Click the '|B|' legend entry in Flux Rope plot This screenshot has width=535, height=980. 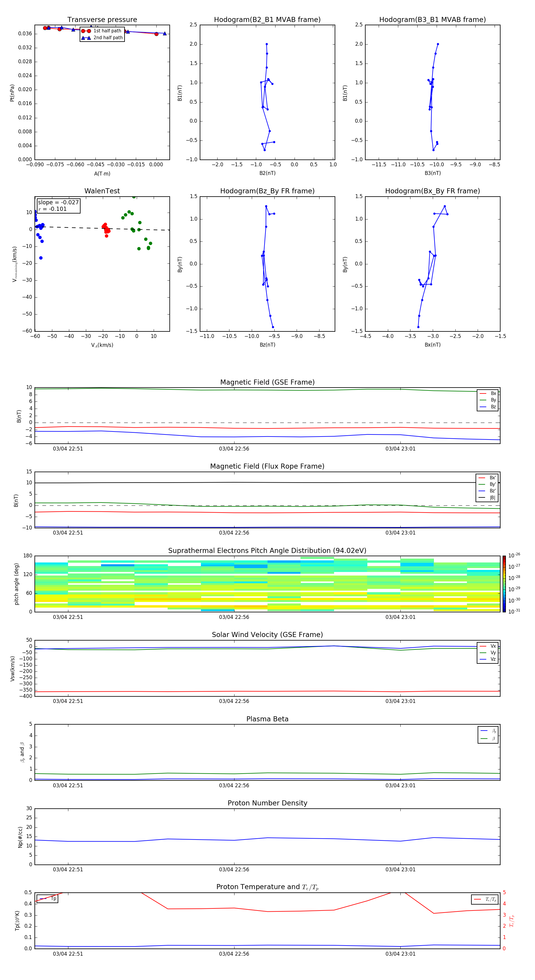click(x=487, y=498)
